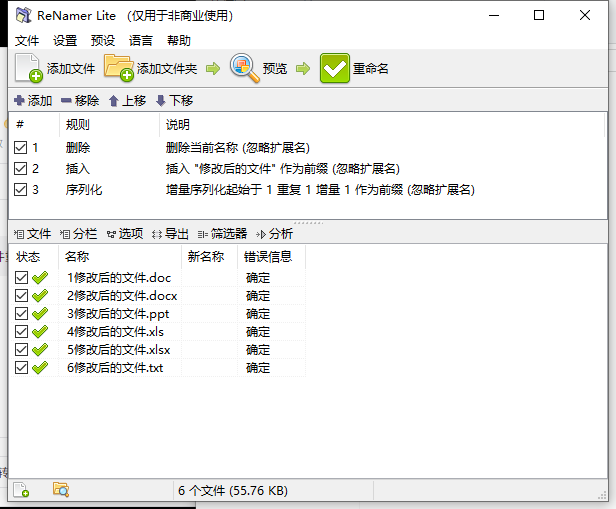Viewport: 616px width, 509px height.
Task: Select file name 3修改后的文件.ppt
Action: (118, 314)
